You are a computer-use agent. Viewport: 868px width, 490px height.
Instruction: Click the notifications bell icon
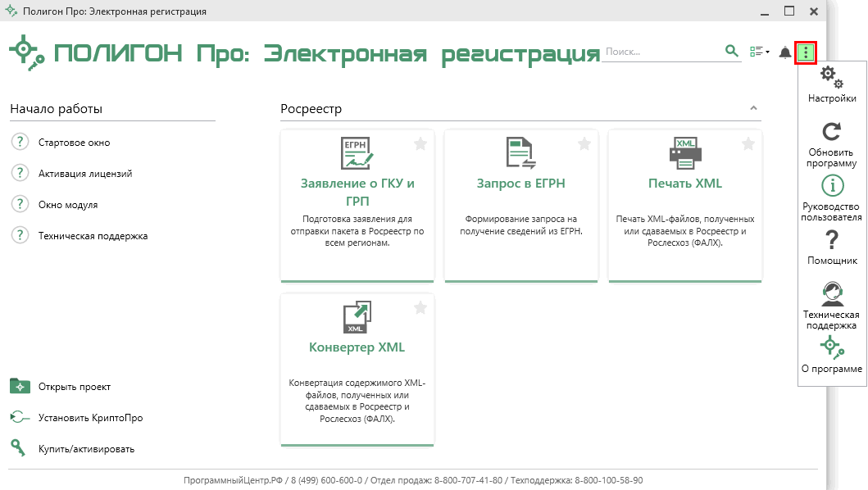785,52
